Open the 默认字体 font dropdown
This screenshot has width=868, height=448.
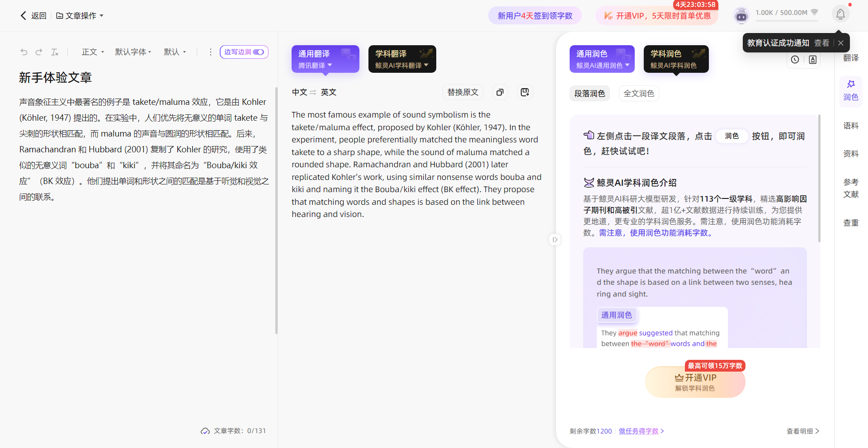click(x=133, y=52)
